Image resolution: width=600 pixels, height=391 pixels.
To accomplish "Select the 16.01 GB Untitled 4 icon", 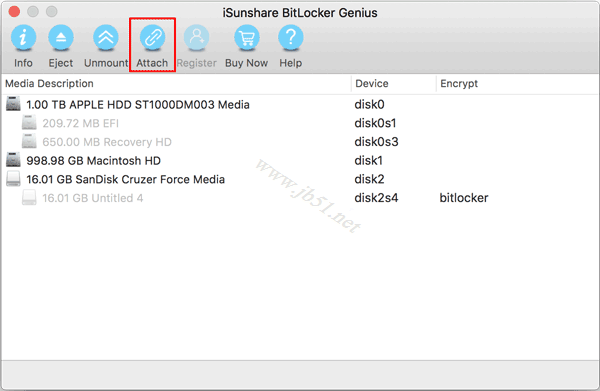I will [29, 197].
